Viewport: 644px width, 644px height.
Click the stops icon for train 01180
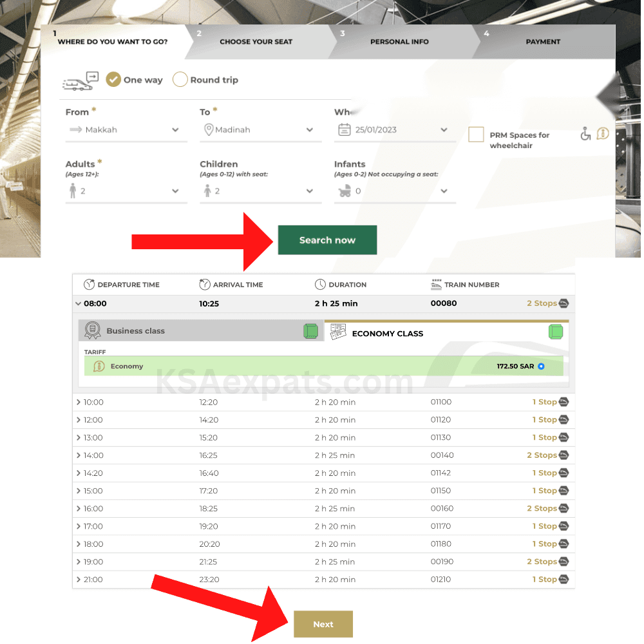coord(564,544)
